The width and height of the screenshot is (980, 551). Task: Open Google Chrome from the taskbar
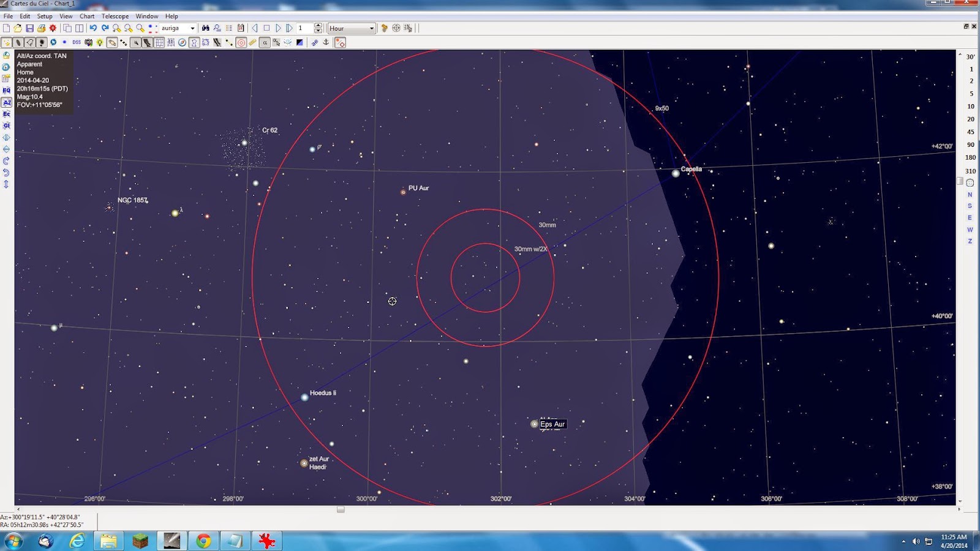(203, 541)
